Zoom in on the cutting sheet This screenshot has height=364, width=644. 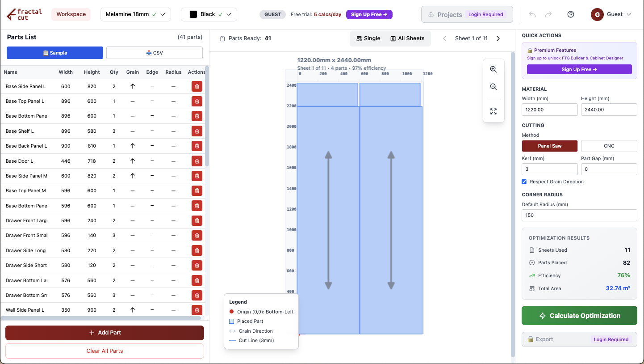coord(493,69)
